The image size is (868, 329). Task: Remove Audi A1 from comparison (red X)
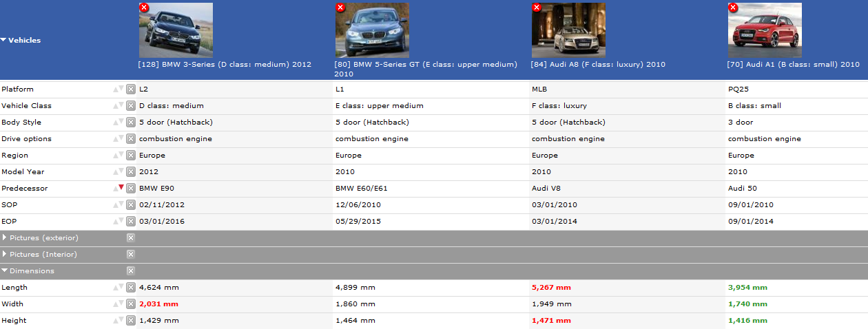coord(732,8)
